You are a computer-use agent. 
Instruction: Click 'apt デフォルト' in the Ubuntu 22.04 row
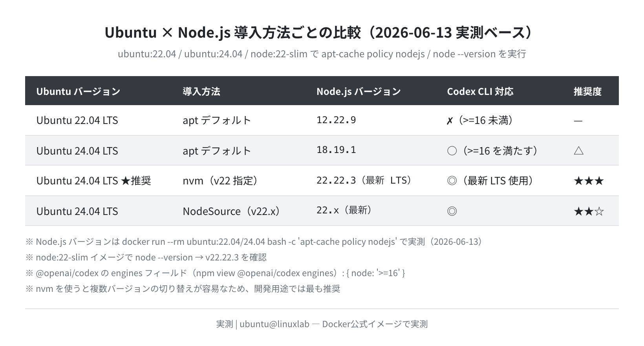click(x=217, y=120)
